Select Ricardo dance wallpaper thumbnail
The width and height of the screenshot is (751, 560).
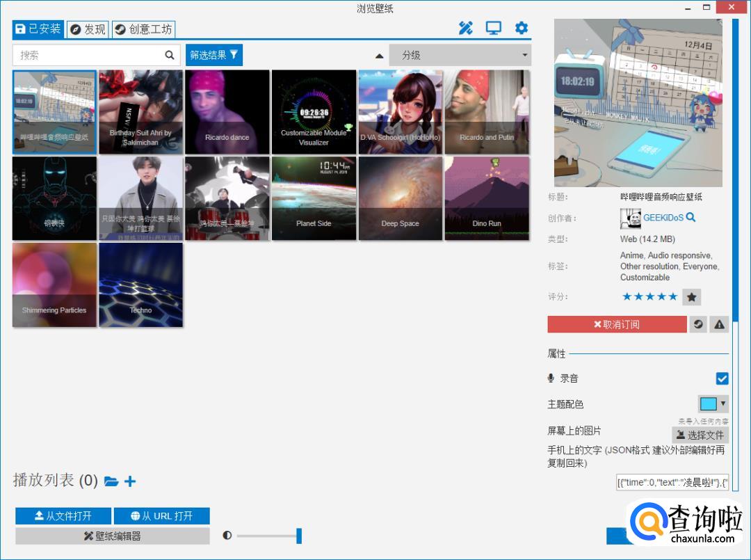pos(227,112)
